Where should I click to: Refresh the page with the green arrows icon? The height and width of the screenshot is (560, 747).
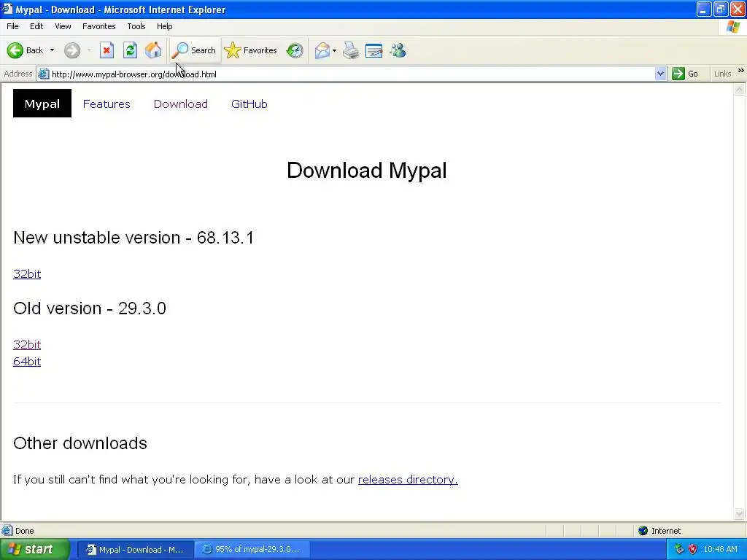coord(130,50)
